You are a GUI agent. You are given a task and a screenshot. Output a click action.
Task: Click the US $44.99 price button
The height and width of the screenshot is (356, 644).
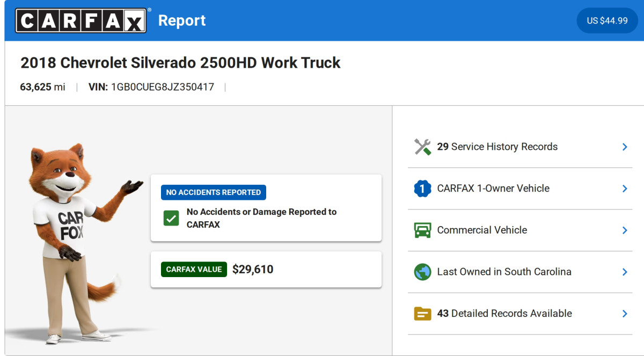click(x=607, y=20)
